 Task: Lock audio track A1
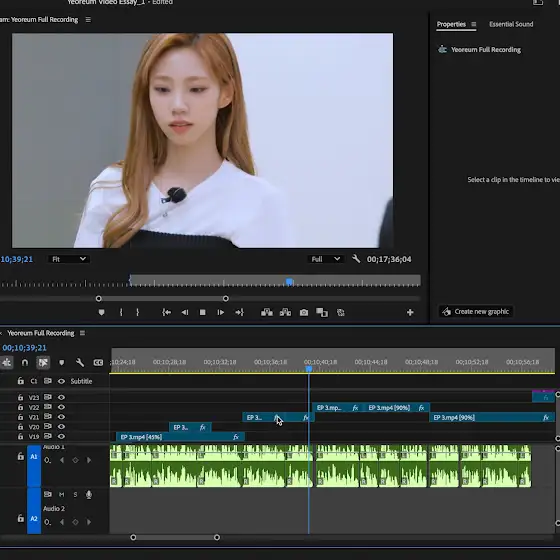[x=21, y=456]
